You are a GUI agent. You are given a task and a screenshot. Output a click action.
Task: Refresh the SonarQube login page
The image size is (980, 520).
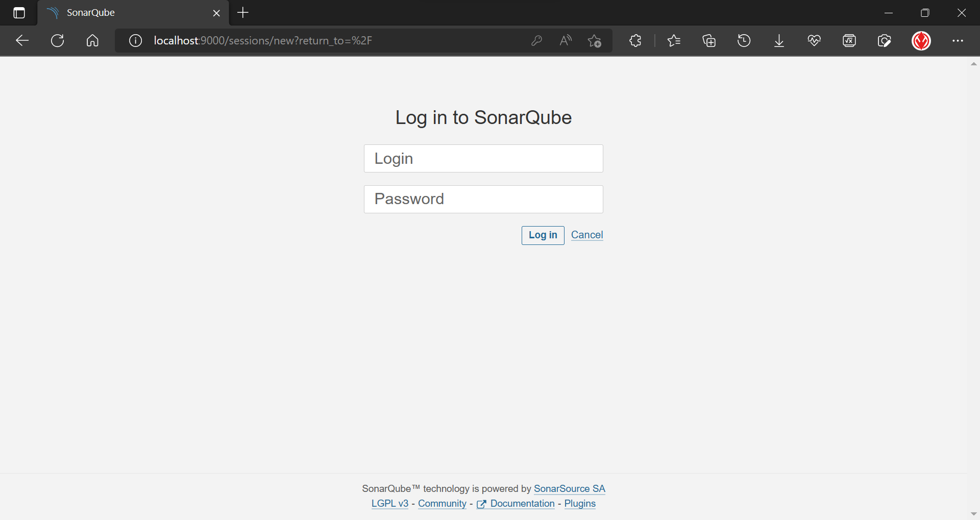58,41
